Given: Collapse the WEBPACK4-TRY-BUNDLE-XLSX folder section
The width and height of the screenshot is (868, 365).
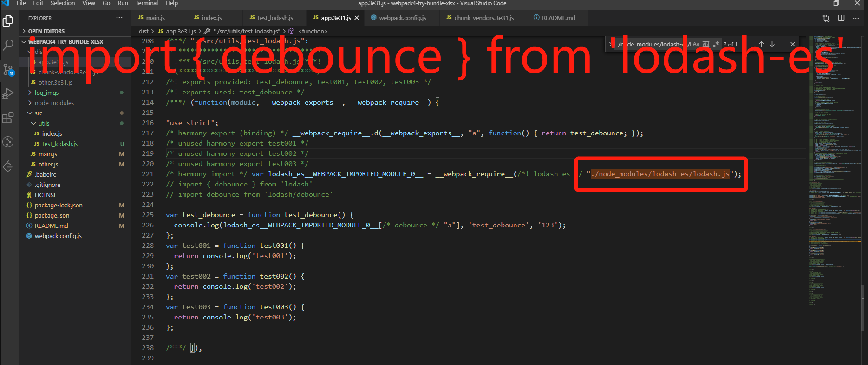Looking at the screenshot, I should pyautogui.click(x=75, y=41).
